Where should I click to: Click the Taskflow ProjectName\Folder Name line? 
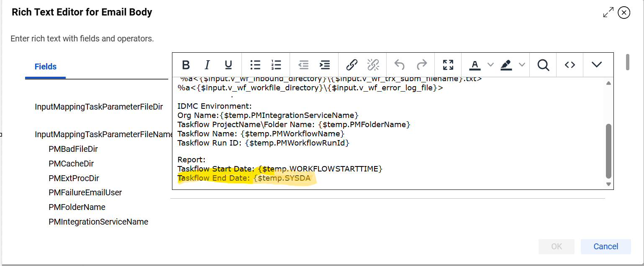click(294, 125)
